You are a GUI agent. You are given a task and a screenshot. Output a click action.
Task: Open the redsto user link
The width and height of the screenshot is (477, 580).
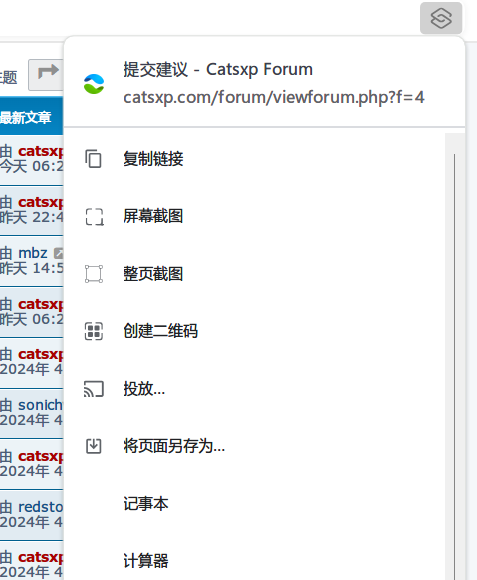[41, 507]
